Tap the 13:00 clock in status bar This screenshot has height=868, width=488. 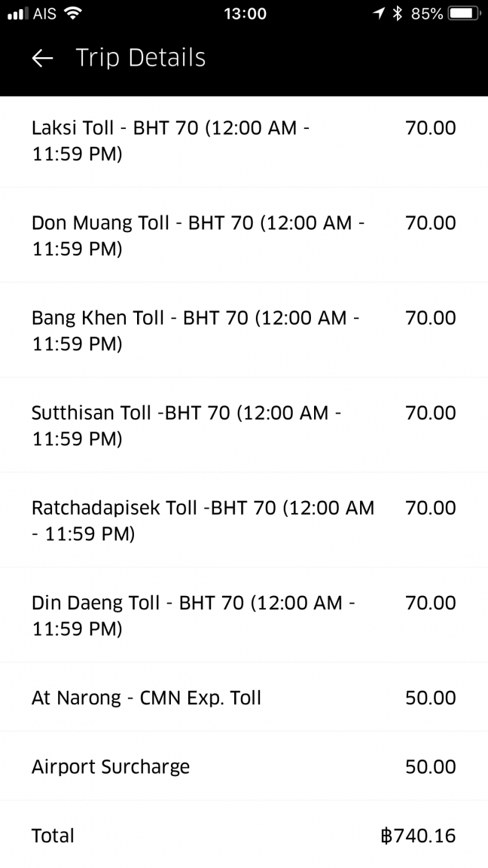(245, 14)
